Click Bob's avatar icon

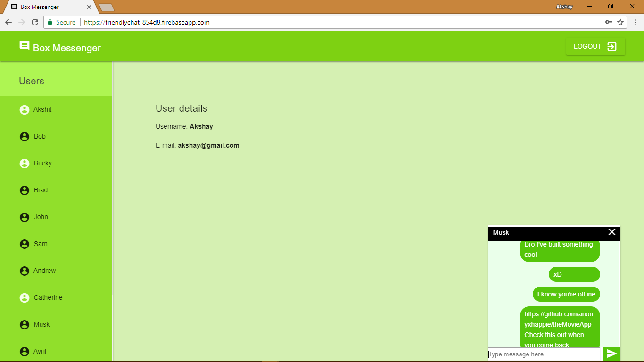25,137
